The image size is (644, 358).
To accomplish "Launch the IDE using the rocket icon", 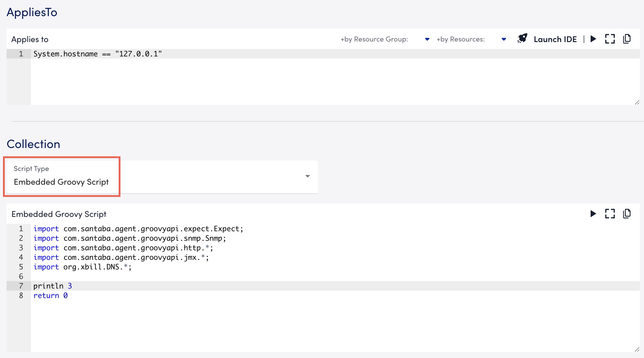I will click(x=522, y=38).
